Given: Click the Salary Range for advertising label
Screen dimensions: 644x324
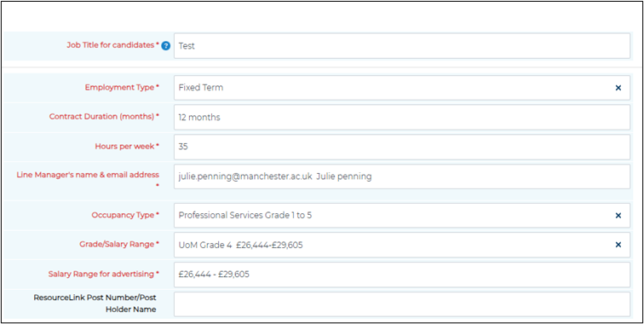Looking at the screenshot, I should click(x=104, y=274).
